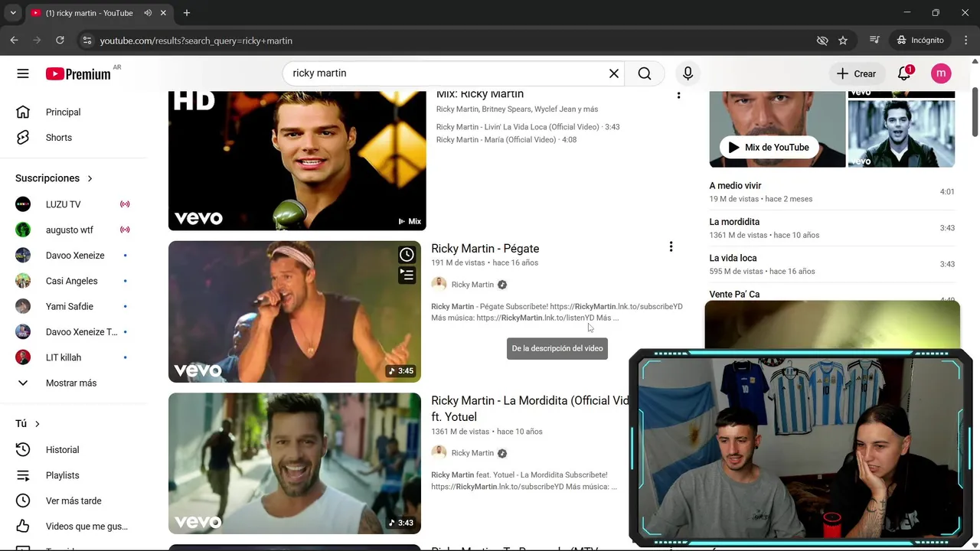The image size is (980, 551).
Task: Bookmark this page with the star icon
Action: [x=843, y=41]
